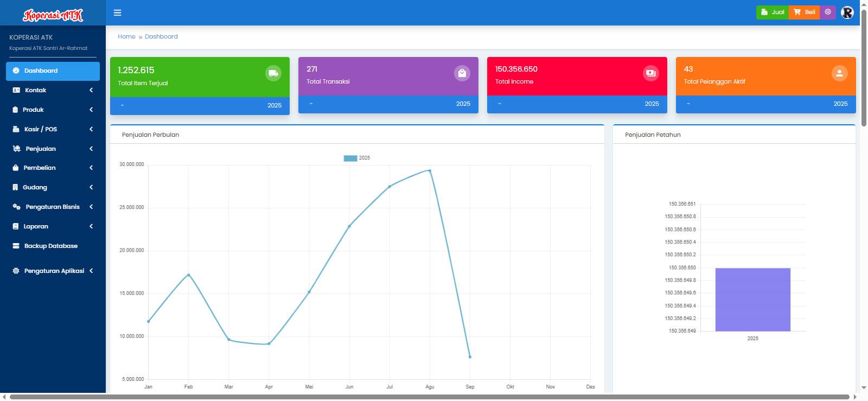Click the orange Beli button
The image size is (868, 401).
point(804,12)
